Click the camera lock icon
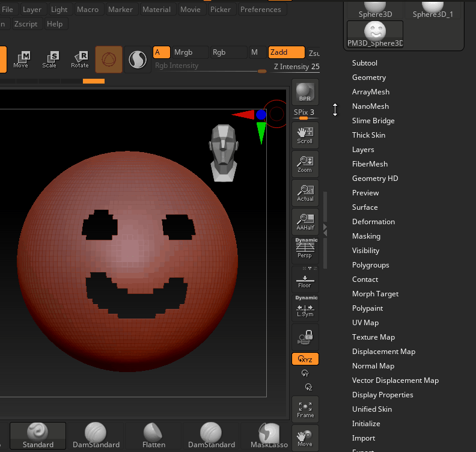 (305, 337)
